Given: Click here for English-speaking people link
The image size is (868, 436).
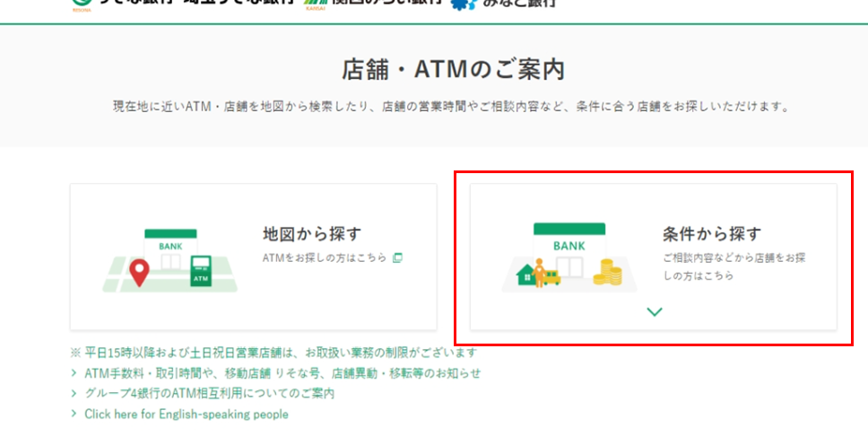Looking at the screenshot, I should (x=187, y=414).
